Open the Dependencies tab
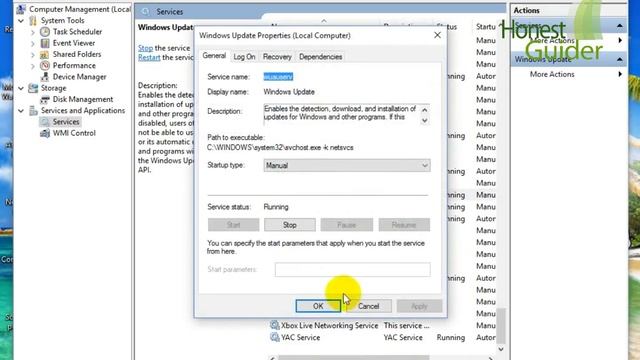The height and width of the screenshot is (360, 640). click(x=320, y=57)
